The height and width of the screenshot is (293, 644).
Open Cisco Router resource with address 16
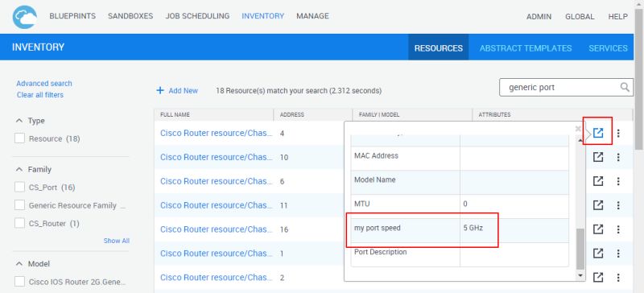tap(216, 229)
